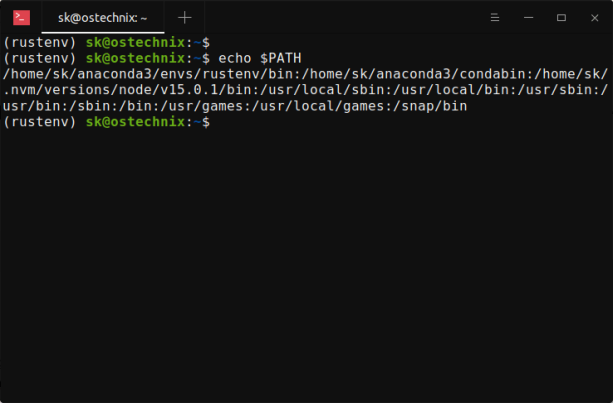Screen dimensions: 613x403
Task: Open a new tab with plus icon
Action: click(184, 17)
